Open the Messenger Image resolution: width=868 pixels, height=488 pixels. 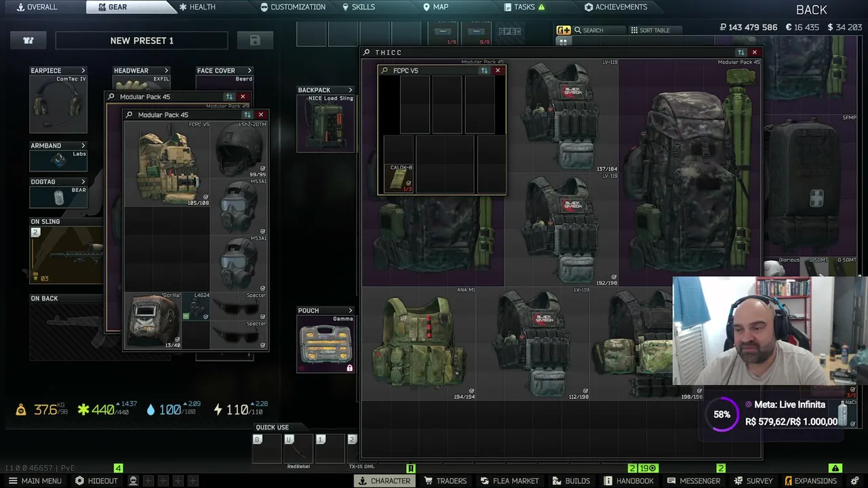[x=694, y=481]
